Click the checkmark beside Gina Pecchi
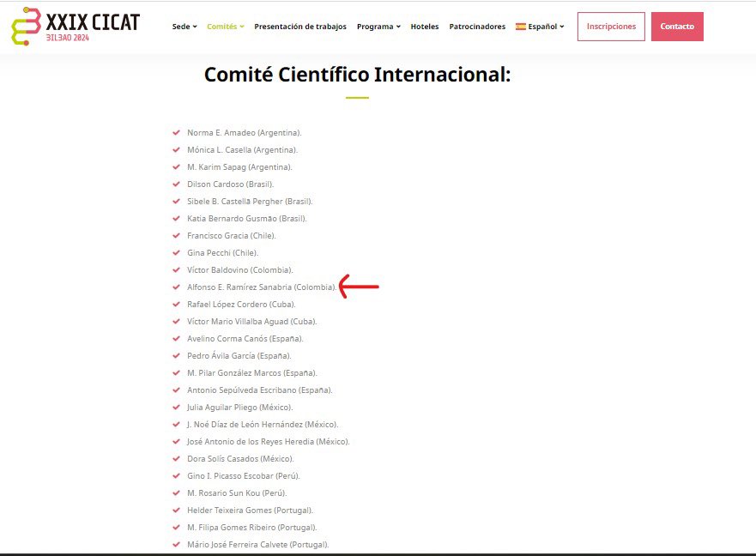Image resolution: width=756 pixels, height=556 pixels. [x=176, y=252]
